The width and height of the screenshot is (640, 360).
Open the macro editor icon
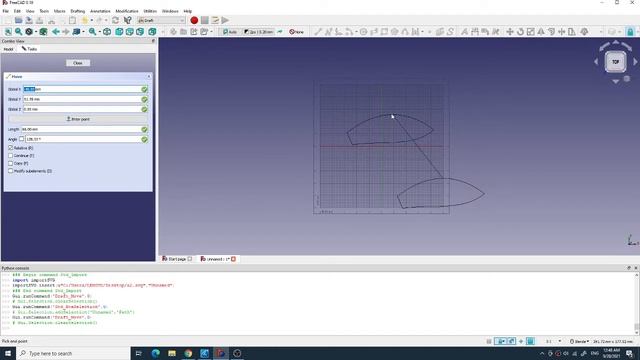pyautogui.click(x=215, y=20)
